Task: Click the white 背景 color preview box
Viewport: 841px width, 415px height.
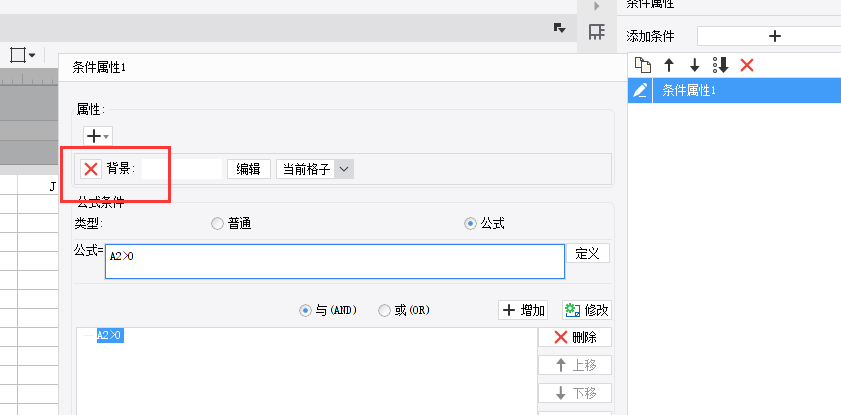Action: tap(181, 169)
